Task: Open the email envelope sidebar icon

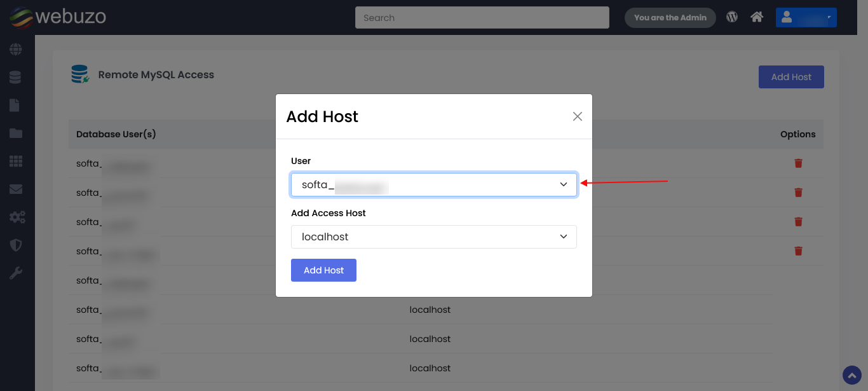Action: pos(15,189)
